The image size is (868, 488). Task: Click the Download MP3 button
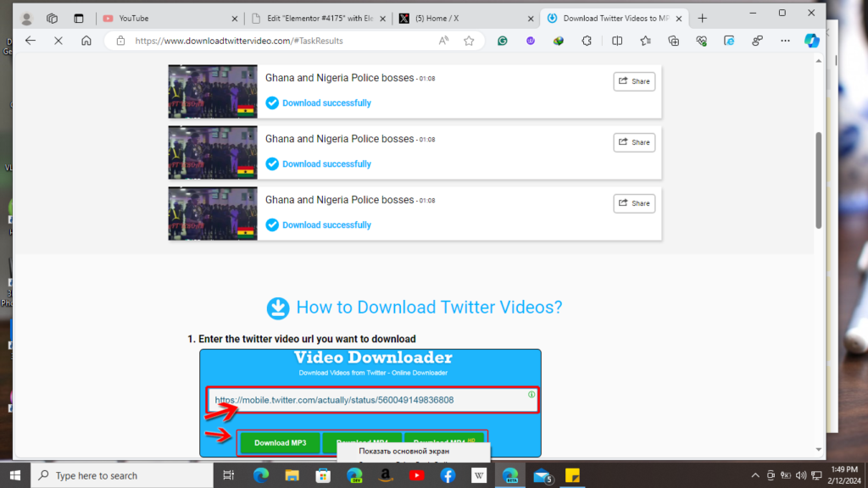[280, 442]
